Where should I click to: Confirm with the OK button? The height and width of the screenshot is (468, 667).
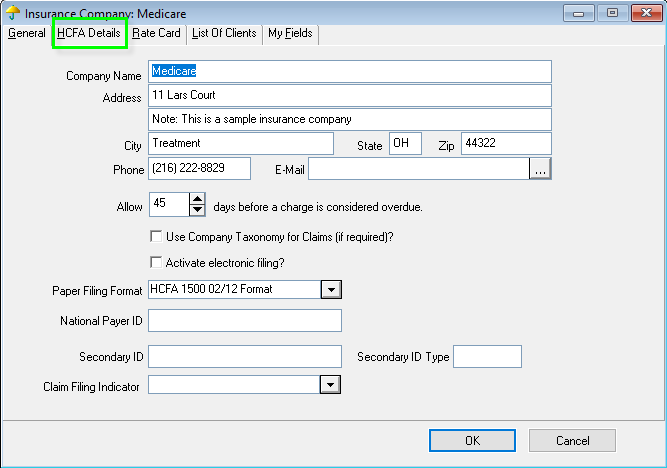pos(472,440)
